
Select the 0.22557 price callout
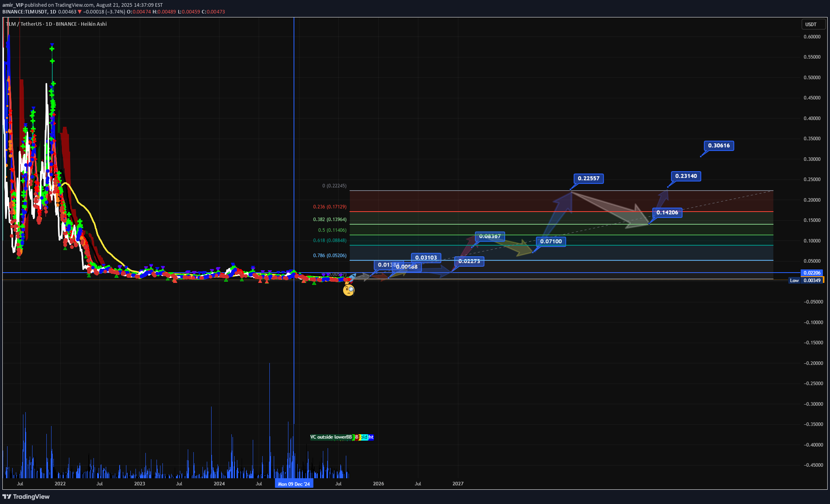coord(588,178)
